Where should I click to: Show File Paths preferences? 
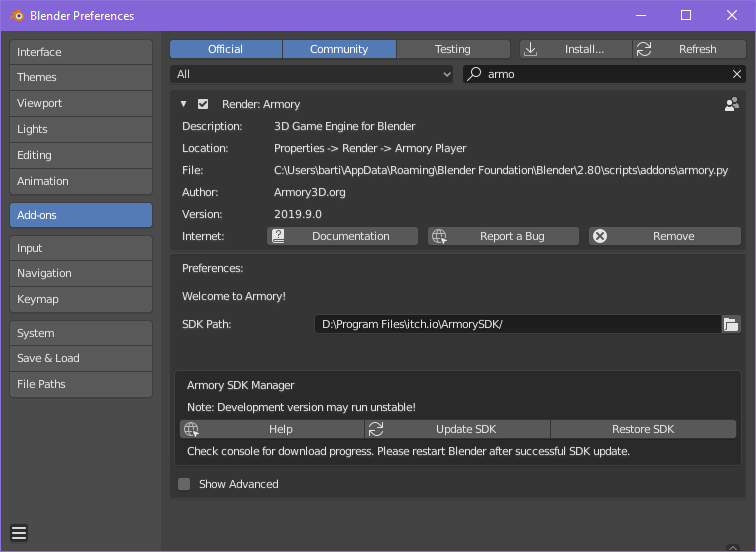coord(81,384)
